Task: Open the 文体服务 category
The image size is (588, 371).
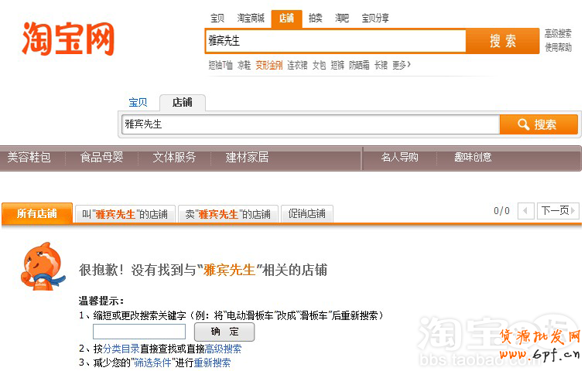Action: pyautogui.click(x=174, y=157)
